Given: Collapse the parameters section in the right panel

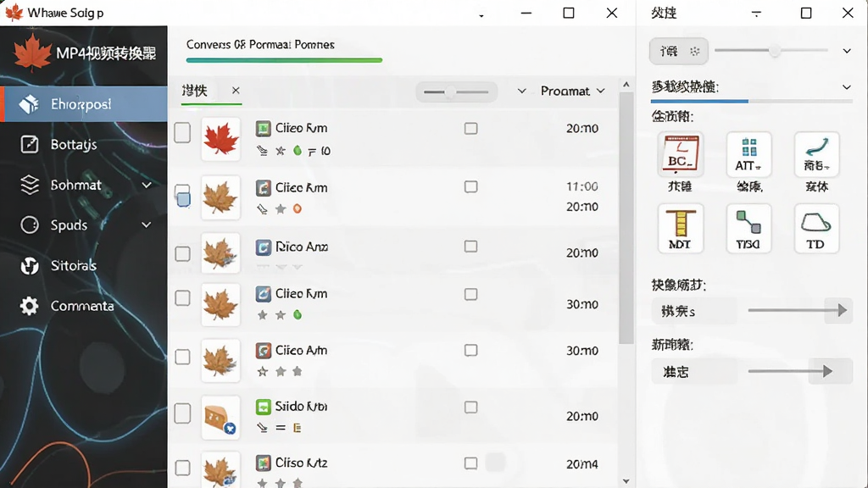Looking at the screenshot, I should [x=847, y=87].
